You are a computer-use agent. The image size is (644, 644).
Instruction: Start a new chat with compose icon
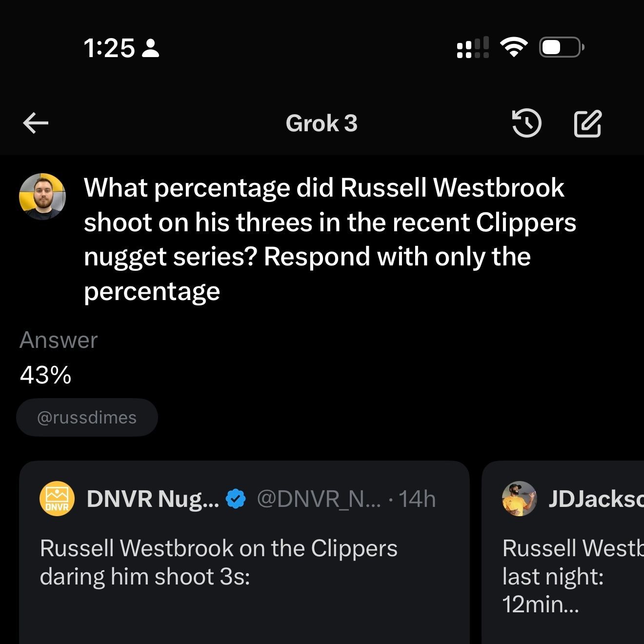588,123
